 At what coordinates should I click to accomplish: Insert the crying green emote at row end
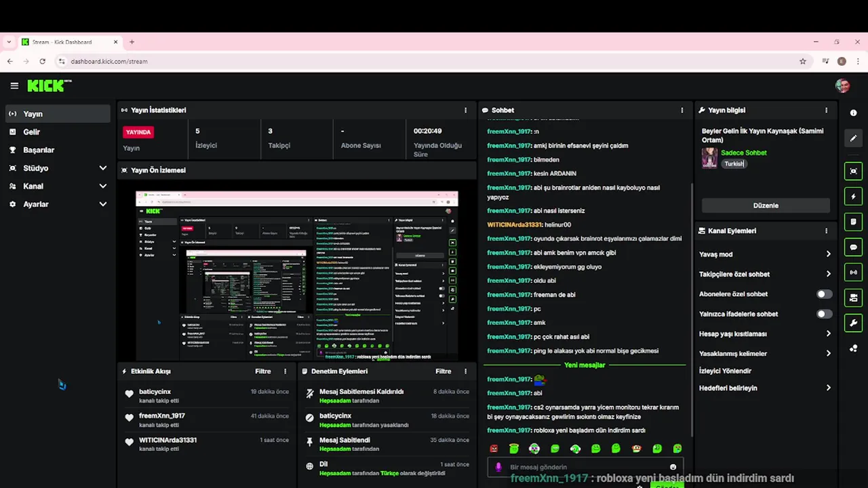coord(677,449)
